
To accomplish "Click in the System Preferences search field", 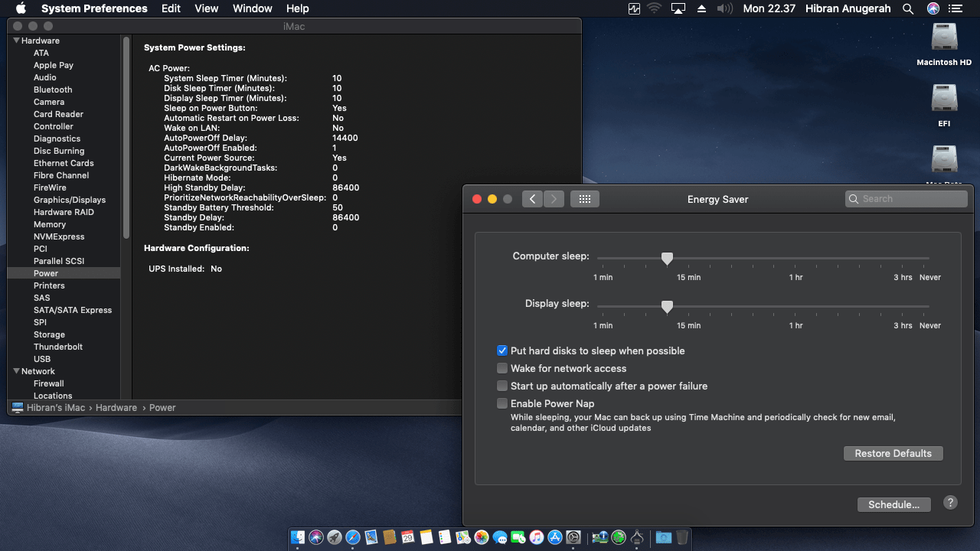I will (906, 199).
